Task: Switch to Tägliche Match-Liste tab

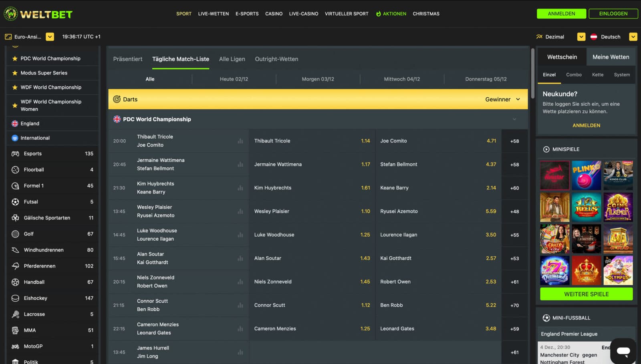Action: coord(181,59)
